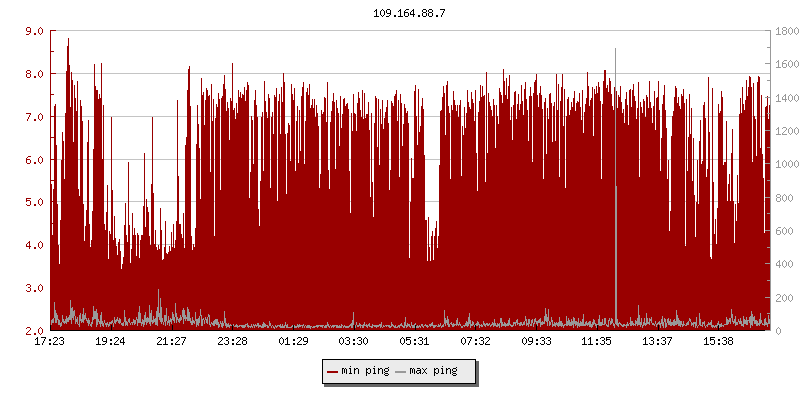The image size is (800, 400).
Task: Click the 15:38 time axis label
Action: [718, 342]
